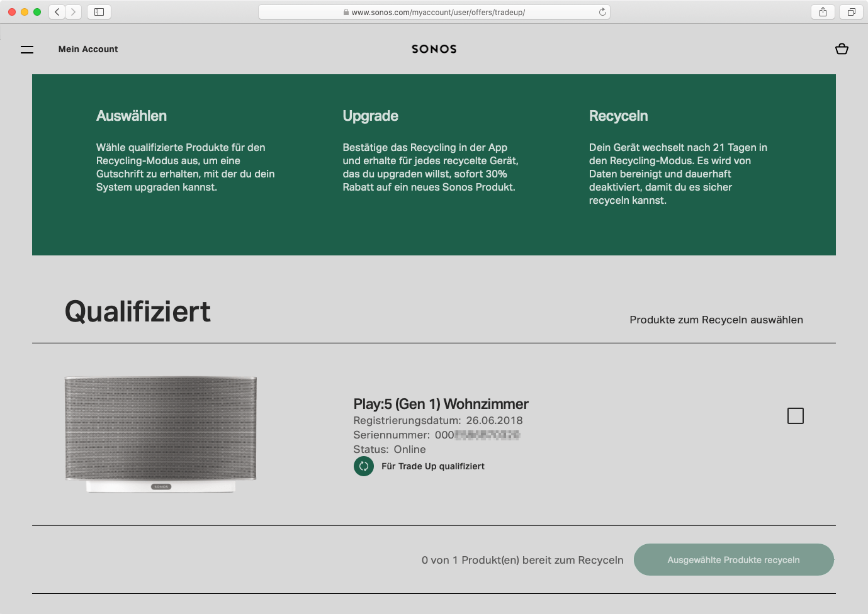Go forward to next page
This screenshot has width=868, height=614.
pyautogui.click(x=74, y=12)
